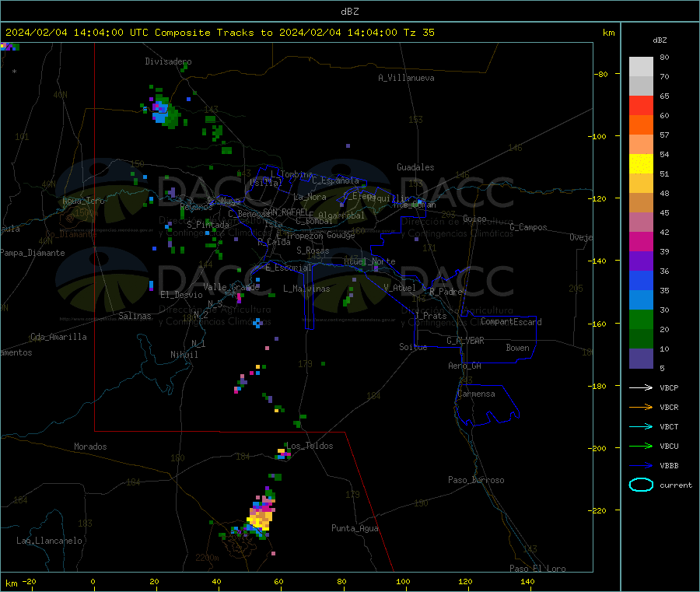The image size is (700, 592).
Task: Click the Valle_Grande place label
Action: tap(231, 287)
